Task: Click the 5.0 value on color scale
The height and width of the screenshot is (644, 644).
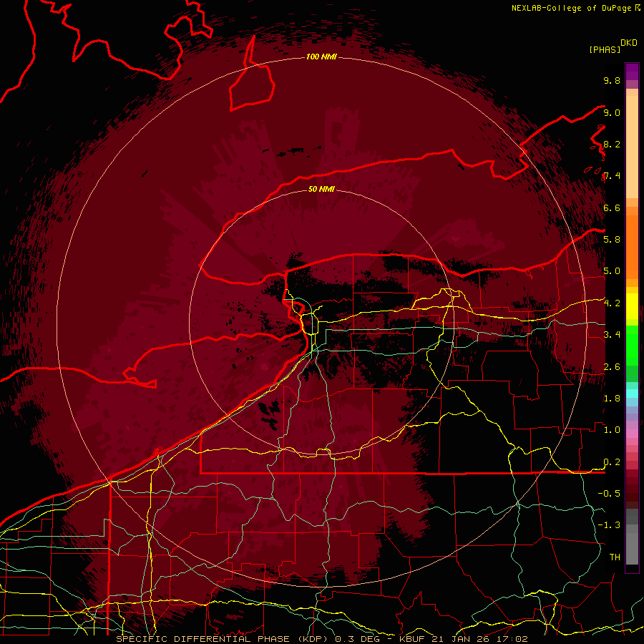Action: click(x=612, y=271)
